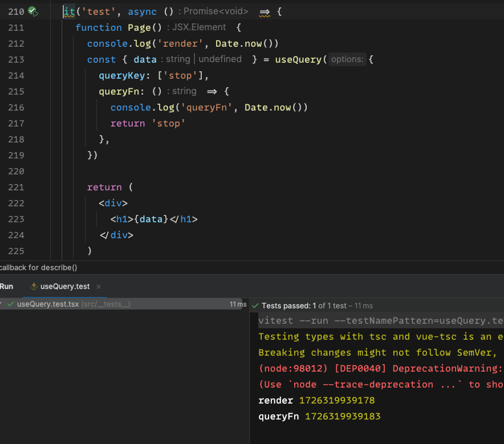The width and height of the screenshot is (504, 444).
Task: Click the Tests passed check icon
Action: click(255, 305)
